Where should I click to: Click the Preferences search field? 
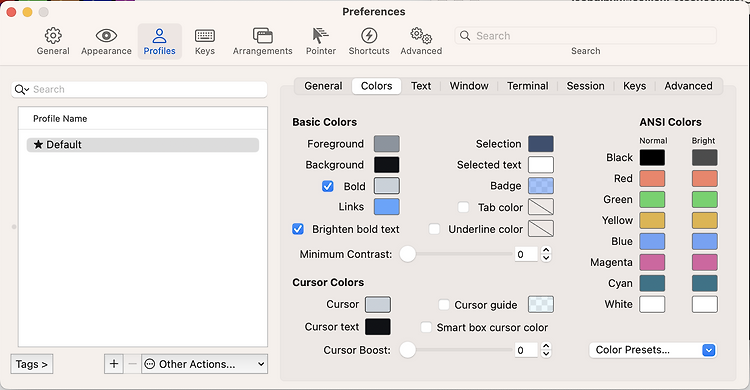[585, 36]
